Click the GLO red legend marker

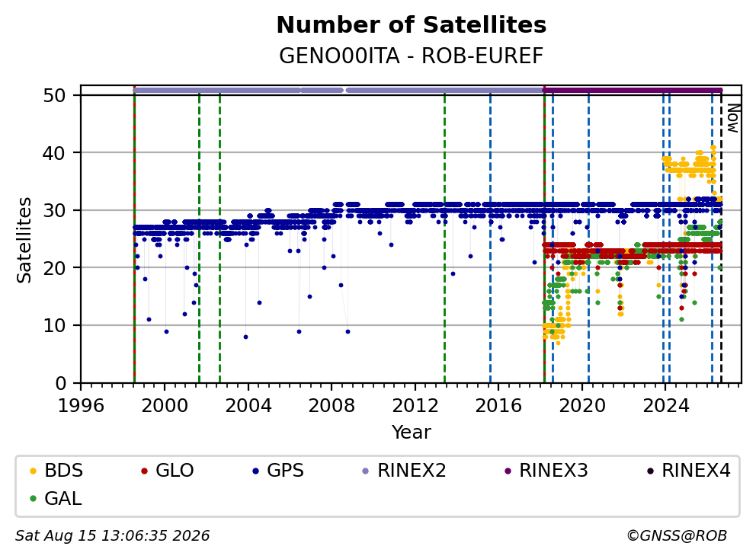[144, 471]
